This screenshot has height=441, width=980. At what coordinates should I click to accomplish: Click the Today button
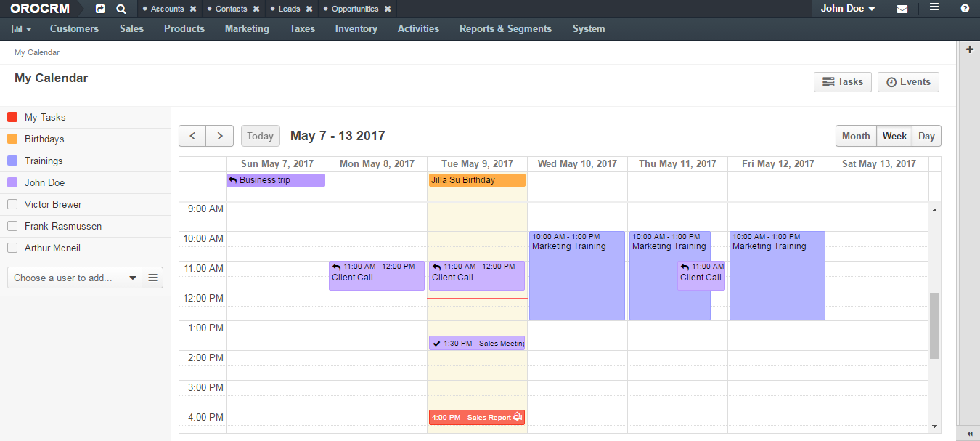(260, 136)
